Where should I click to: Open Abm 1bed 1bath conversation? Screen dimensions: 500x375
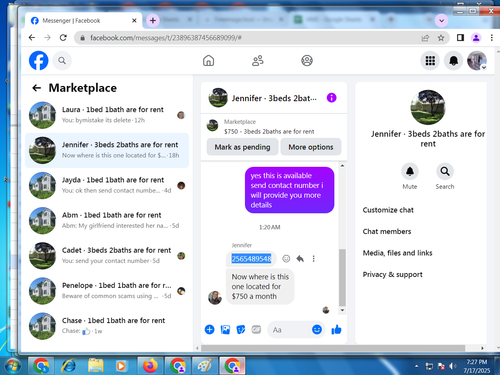[107, 220]
